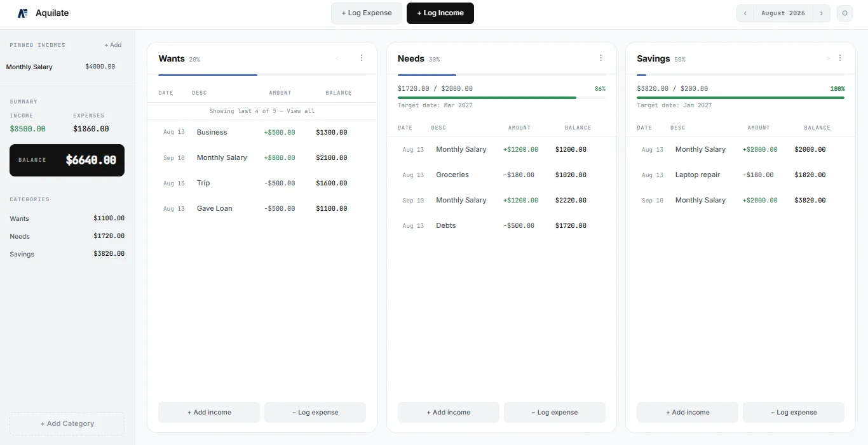Move Savings card with right chevron
Screen dimensions: 868x445
click(828, 58)
